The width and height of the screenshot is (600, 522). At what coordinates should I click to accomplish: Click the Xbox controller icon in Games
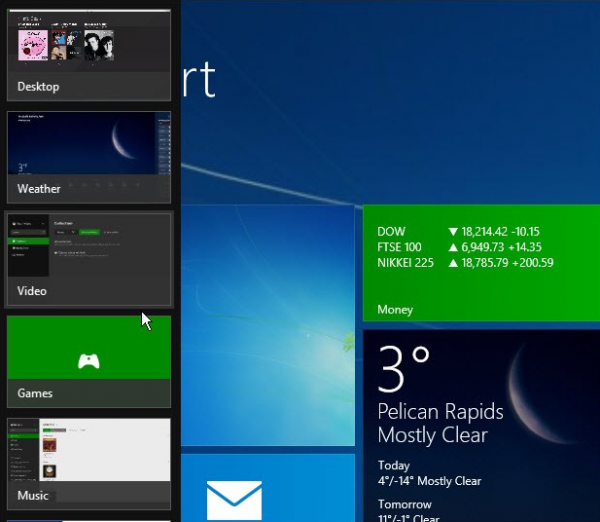click(x=89, y=361)
